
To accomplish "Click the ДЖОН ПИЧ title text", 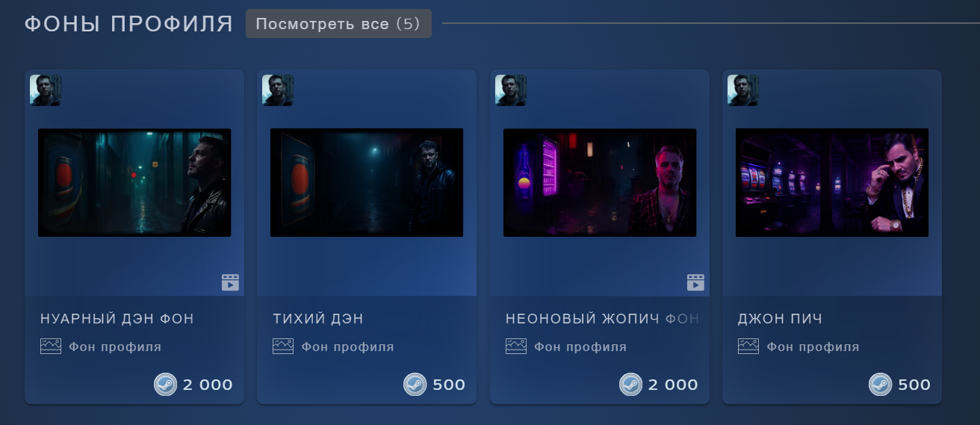I will tap(780, 319).
